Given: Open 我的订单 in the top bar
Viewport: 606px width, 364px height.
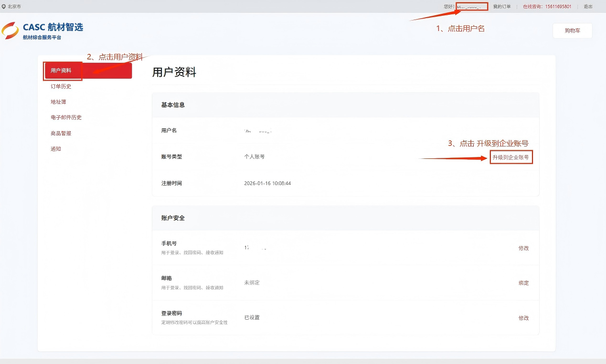Looking at the screenshot, I should tap(502, 7).
